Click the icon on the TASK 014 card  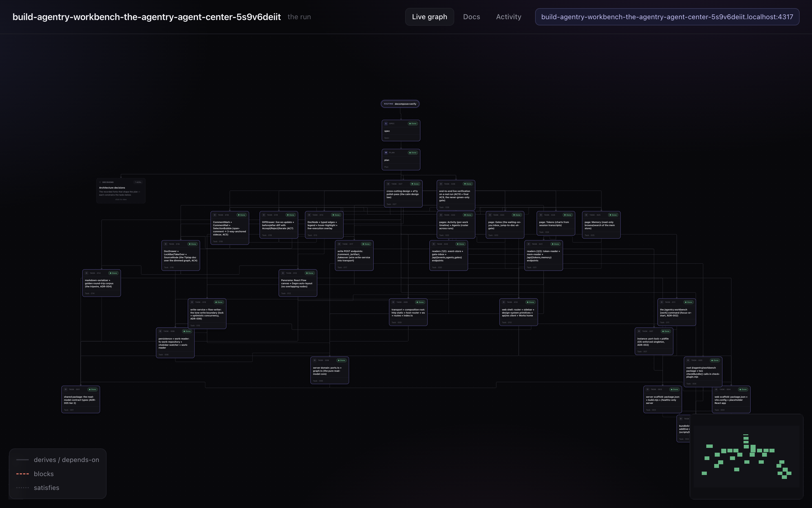point(87,273)
